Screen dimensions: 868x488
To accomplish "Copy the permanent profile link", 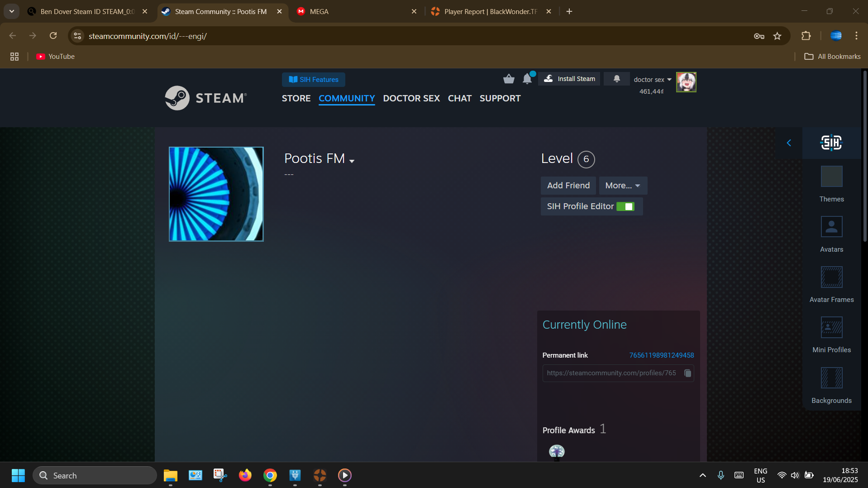I will click(x=687, y=373).
